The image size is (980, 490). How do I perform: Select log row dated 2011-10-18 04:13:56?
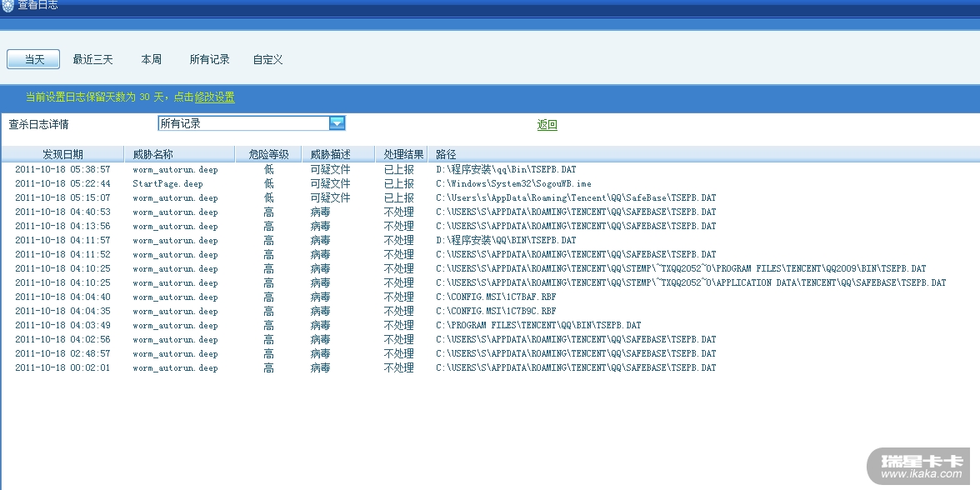(490, 227)
